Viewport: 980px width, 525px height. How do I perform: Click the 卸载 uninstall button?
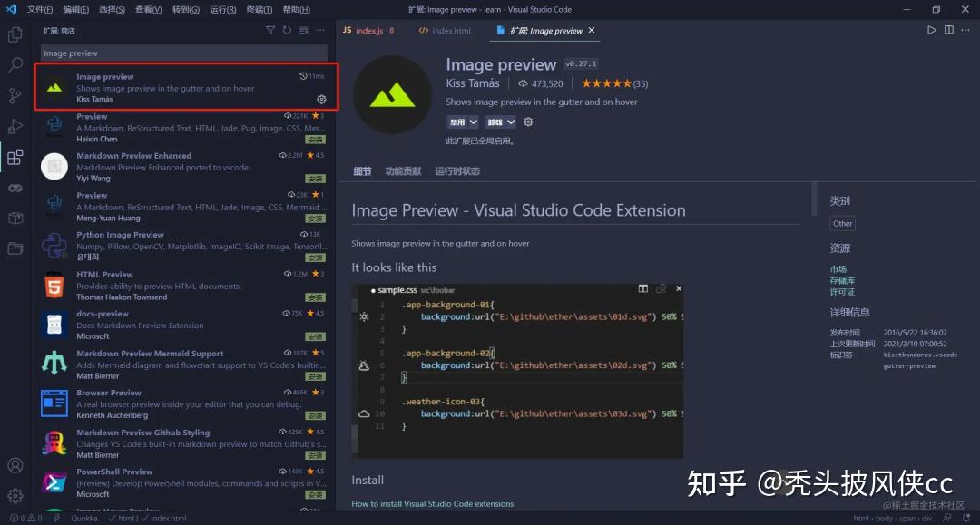(495, 122)
